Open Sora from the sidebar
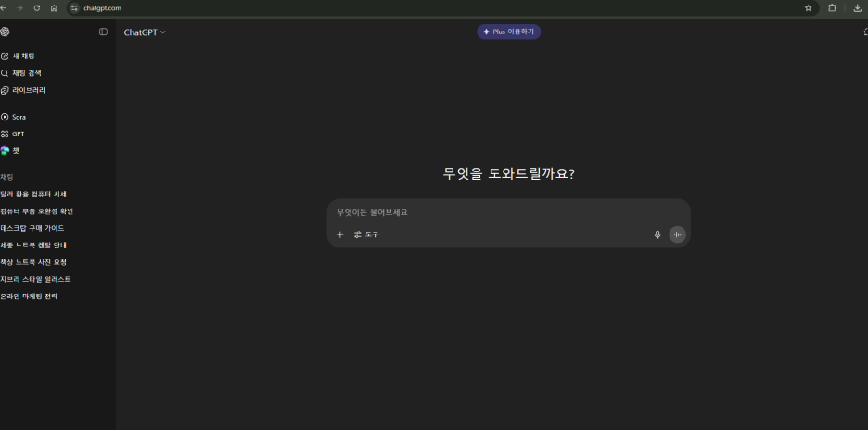This screenshot has height=430, width=868. coord(13,117)
